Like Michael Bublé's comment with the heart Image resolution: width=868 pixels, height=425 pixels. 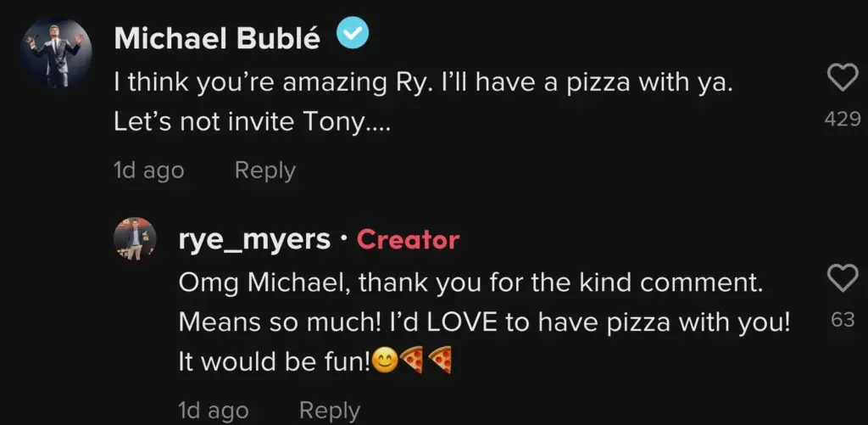tap(842, 80)
